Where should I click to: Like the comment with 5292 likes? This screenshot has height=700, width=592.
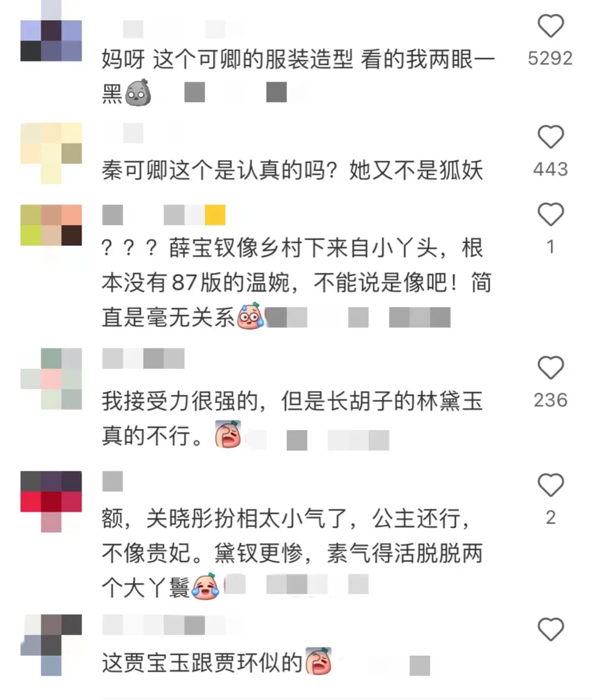(550, 26)
